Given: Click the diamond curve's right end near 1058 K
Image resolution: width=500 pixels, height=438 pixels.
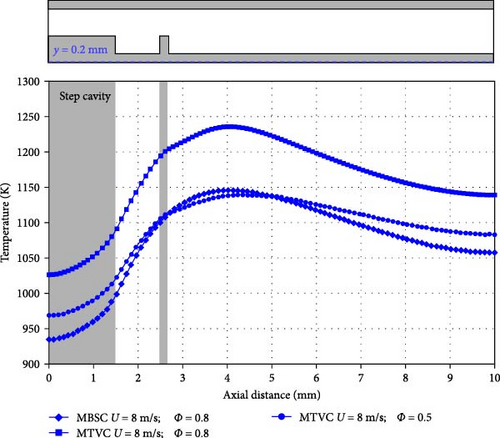Looking at the screenshot, I should tap(495, 253).
